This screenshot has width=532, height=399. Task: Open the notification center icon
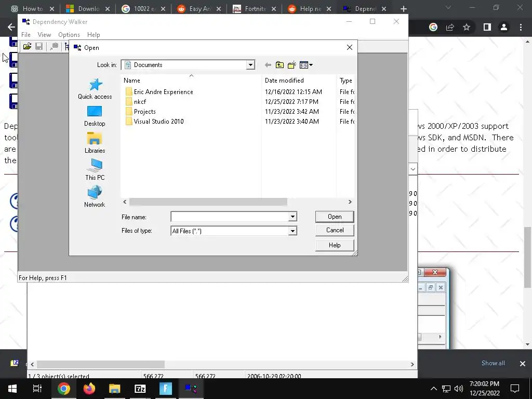[x=515, y=389]
